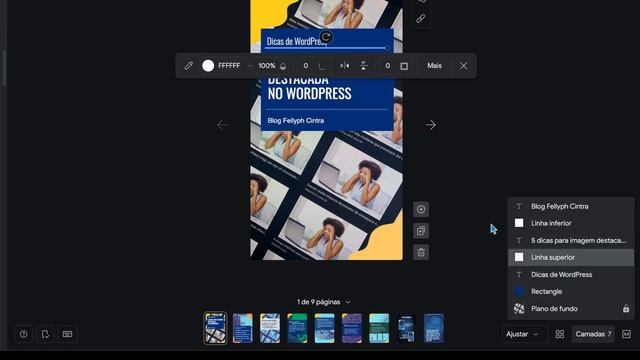Flip the element horizontally

(344, 66)
